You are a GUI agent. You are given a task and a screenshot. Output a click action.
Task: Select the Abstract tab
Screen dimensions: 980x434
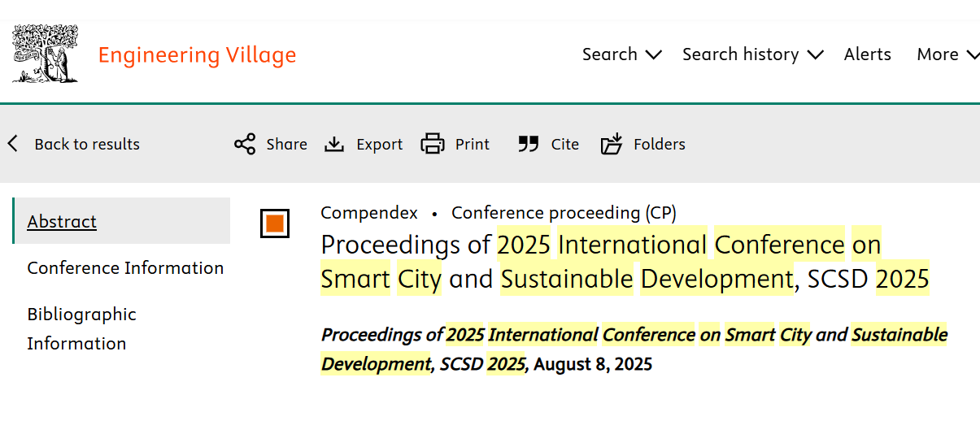[x=122, y=221]
